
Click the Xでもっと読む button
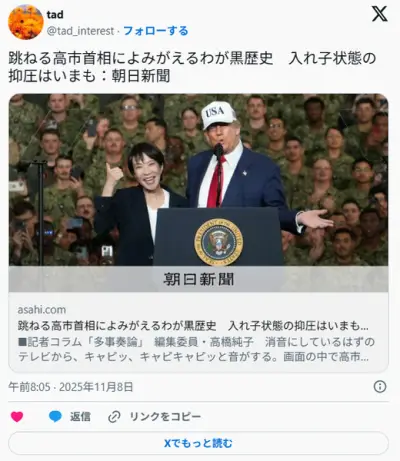(x=198, y=443)
